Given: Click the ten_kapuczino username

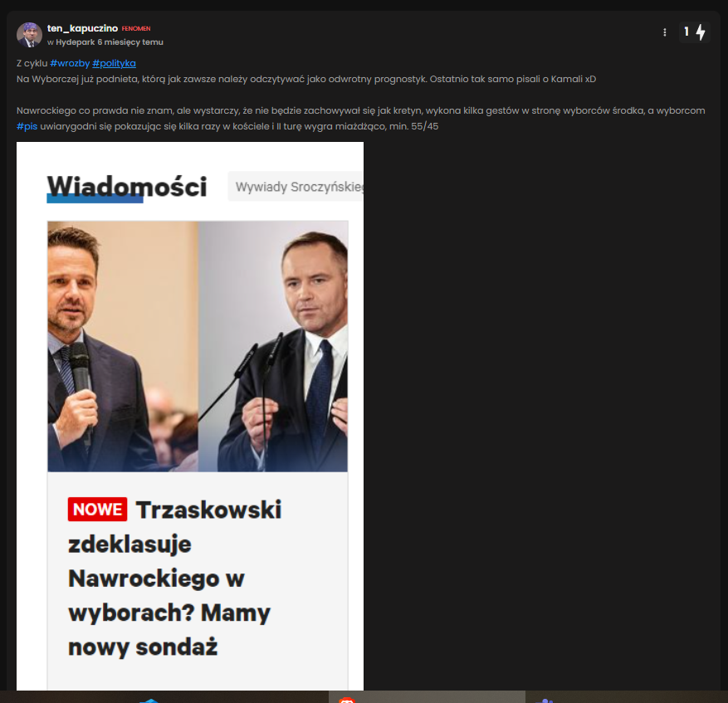Looking at the screenshot, I should 83,28.
